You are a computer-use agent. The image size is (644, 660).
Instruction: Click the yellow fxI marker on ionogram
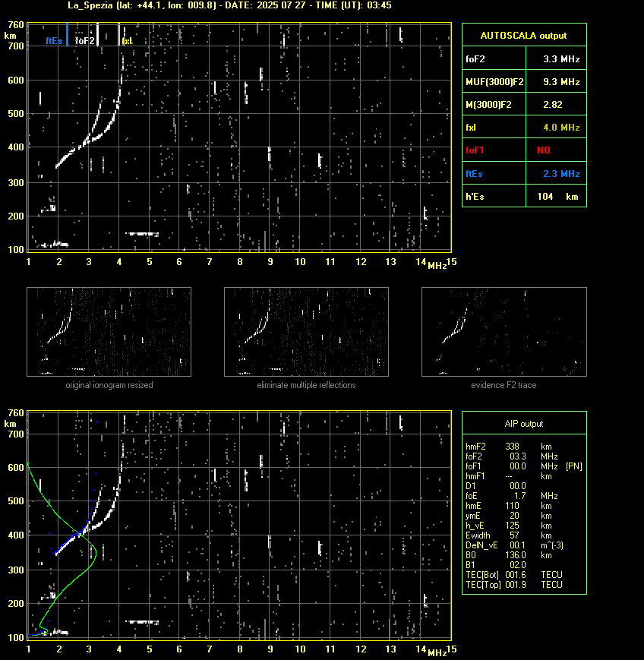[x=119, y=34]
